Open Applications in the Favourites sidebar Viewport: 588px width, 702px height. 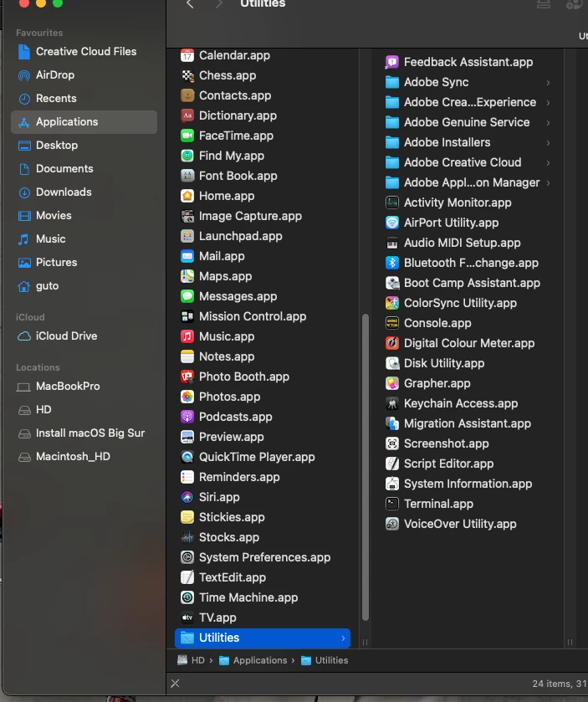(84, 122)
